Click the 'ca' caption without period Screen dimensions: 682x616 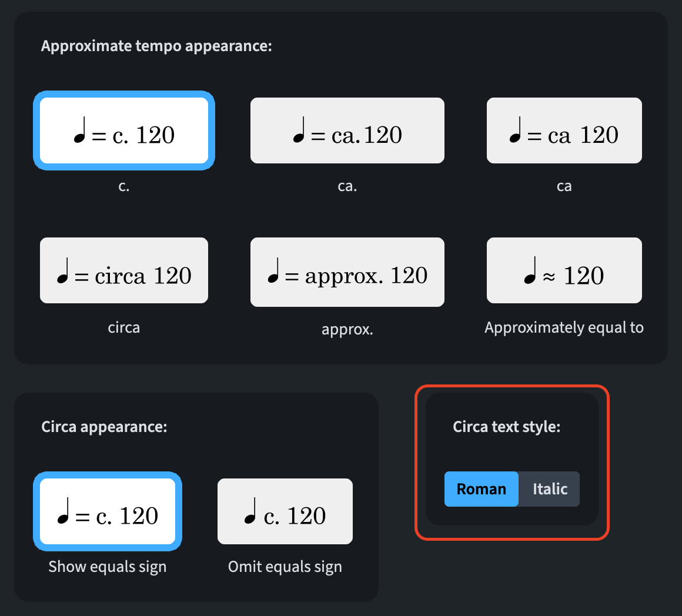(564, 186)
